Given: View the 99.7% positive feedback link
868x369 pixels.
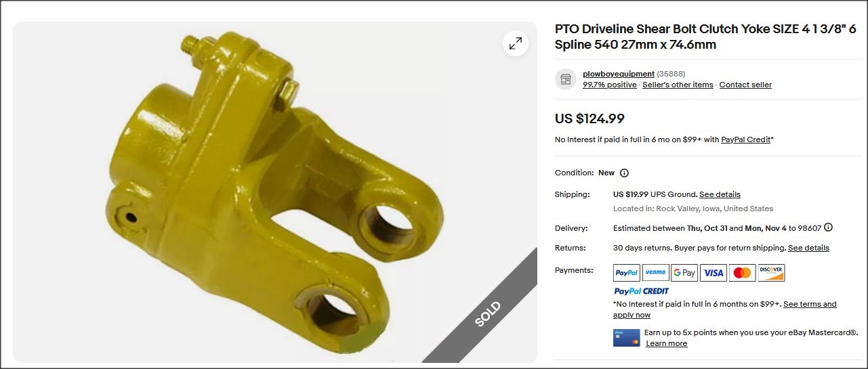Looking at the screenshot, I should click(610, 85).
